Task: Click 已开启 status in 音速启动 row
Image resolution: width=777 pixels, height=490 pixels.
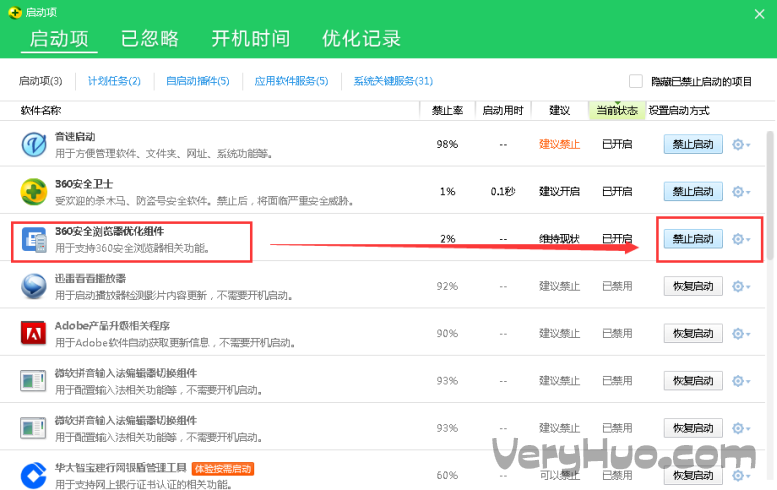Action: (617, 144)
